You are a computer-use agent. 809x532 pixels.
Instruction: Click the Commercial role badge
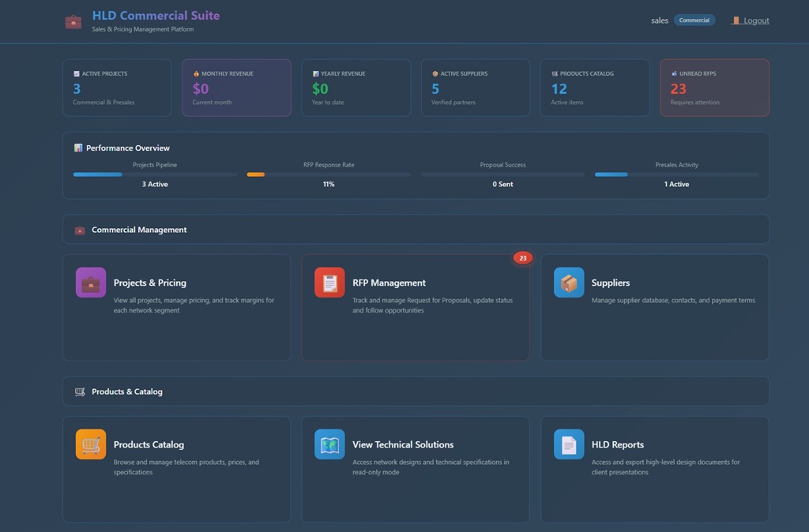coord(694,20)
